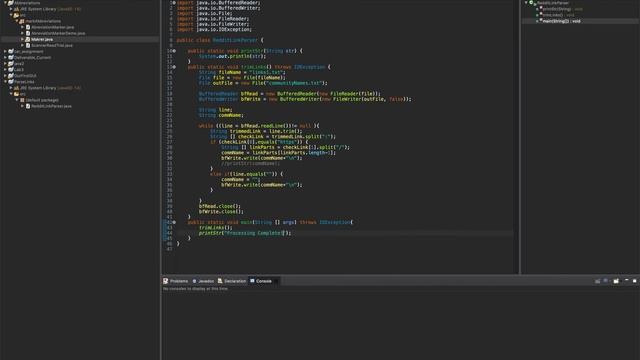Viewport: 640px width, 360px height.
Task: Select ScannerReadTrial.java in the tree
Action: click(52, 45)
